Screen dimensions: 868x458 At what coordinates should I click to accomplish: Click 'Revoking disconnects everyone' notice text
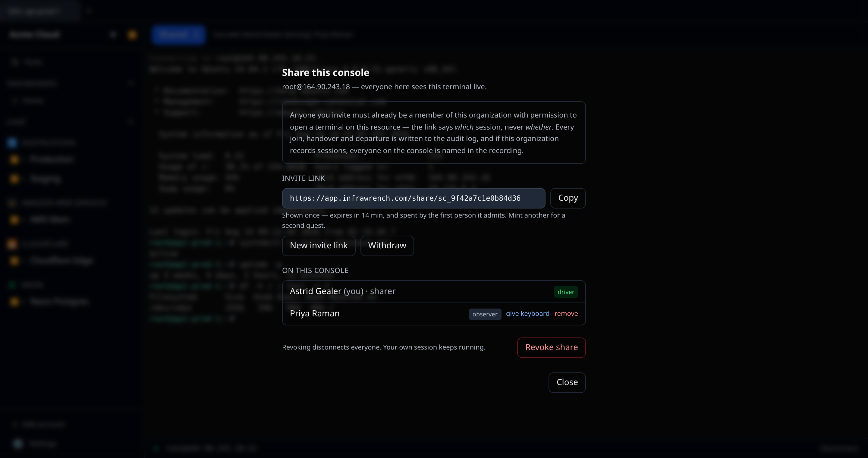coord(383,347)
